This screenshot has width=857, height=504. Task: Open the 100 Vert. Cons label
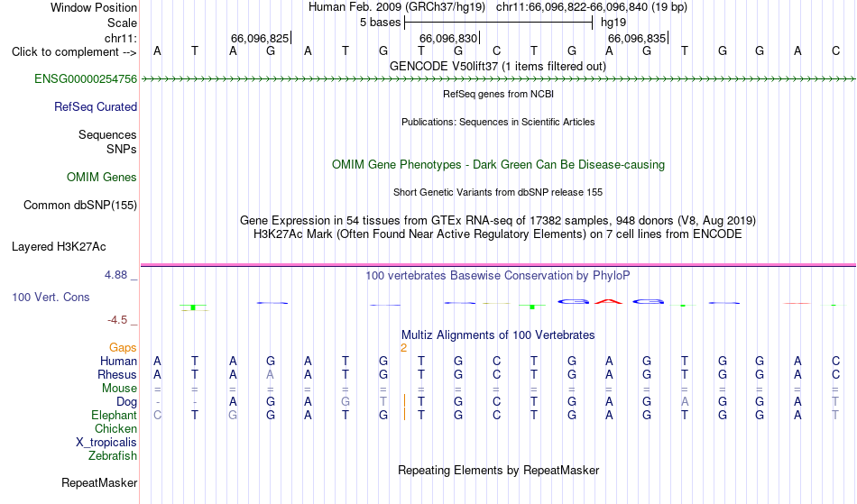(51, 297)
